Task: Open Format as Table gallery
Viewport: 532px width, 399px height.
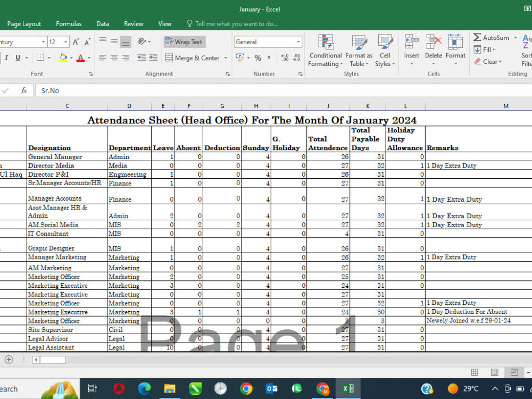Action: click(x=359, y=51)
